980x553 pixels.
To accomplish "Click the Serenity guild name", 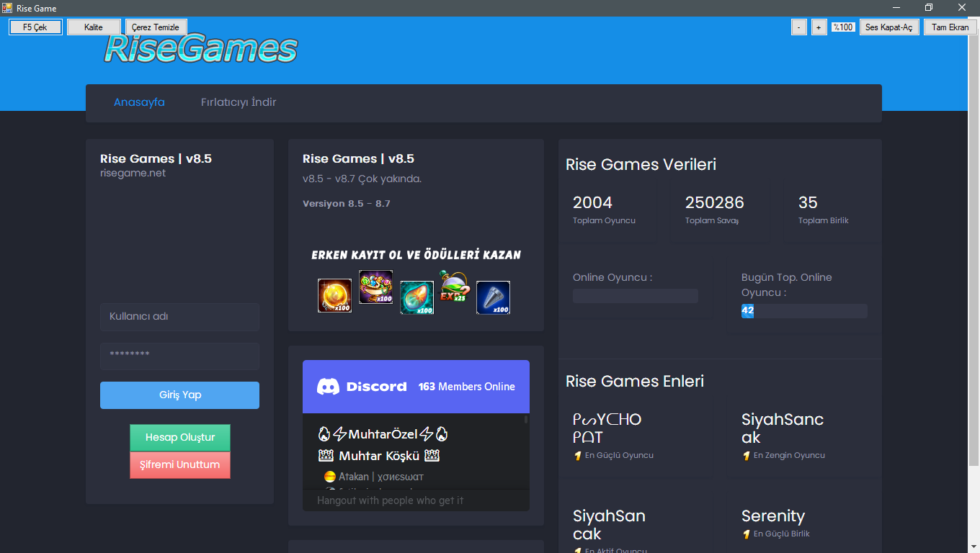I will pos(773,516).
